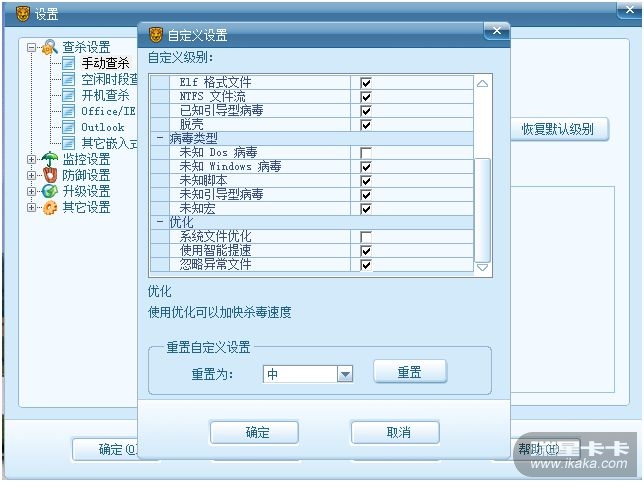Toggle the 脱壳 checkbox
The width and height of the screenshot is (644, 482).
tap(366, 124)
